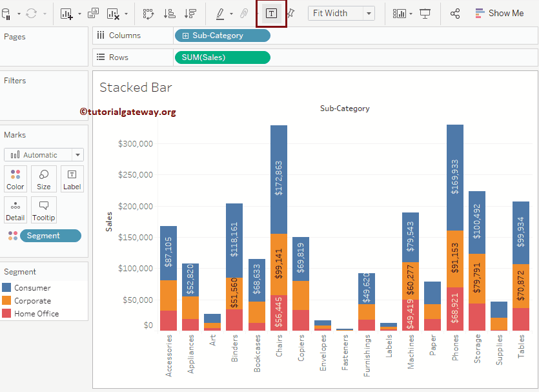
Task: Click the Machines Corporate segment $60,277
Action: [x=411, y=281]
